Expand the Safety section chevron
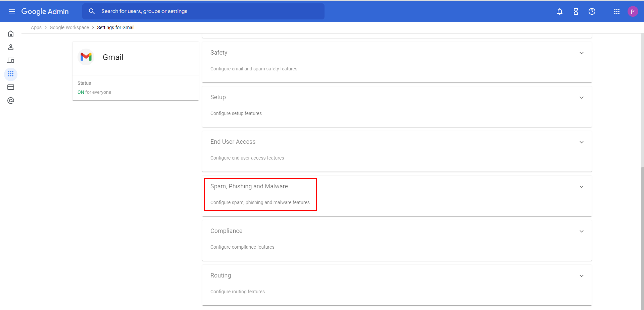Viewport: 644px width, 310px height. click(x=582, y=53)
